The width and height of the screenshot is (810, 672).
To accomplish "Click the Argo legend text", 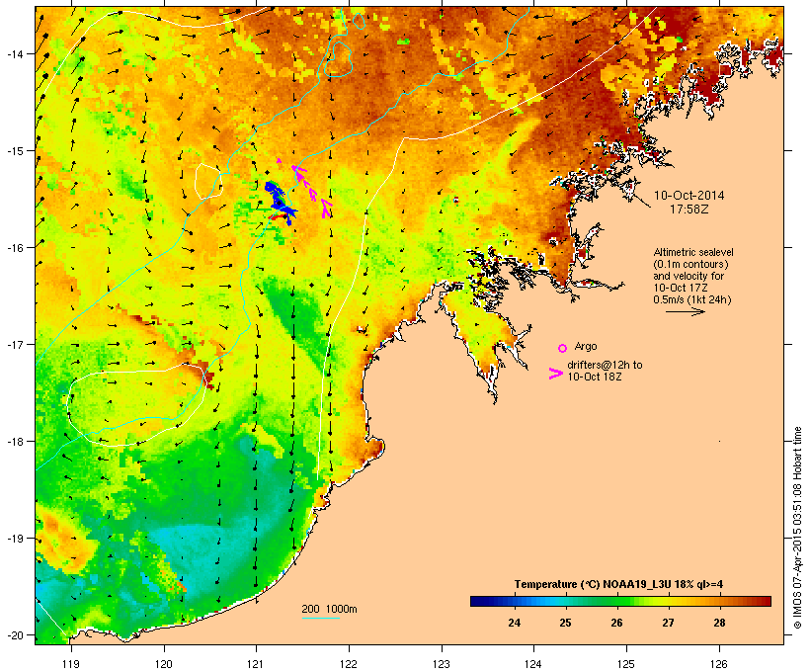I will point(586,346).
